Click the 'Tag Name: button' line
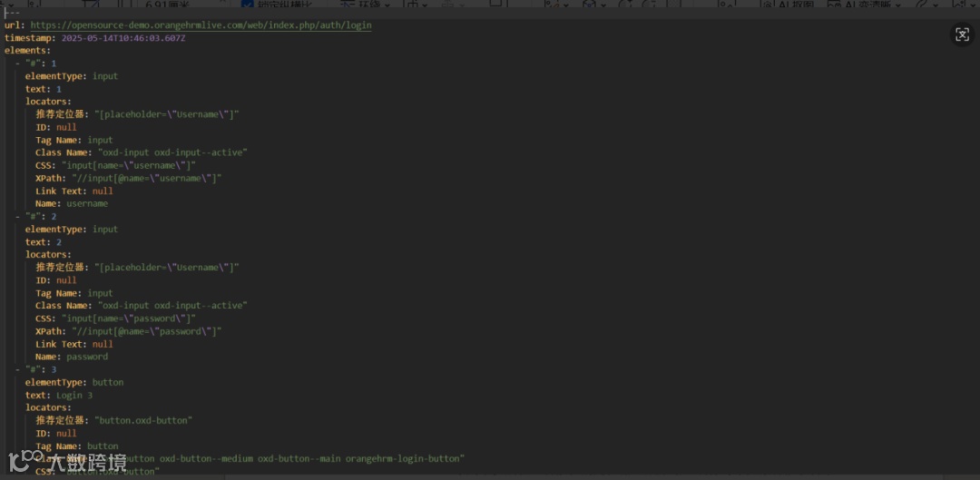980x480 pixels. [x=77, y=446]
